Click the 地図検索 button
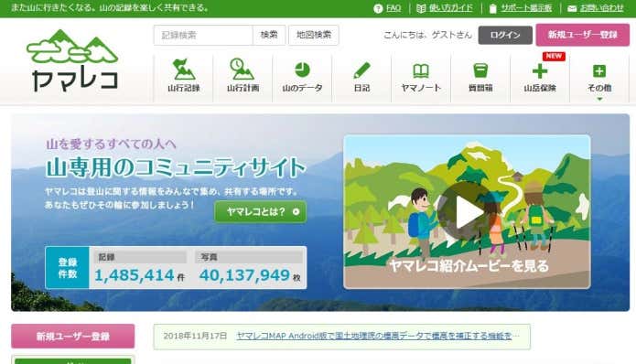The image size is (636, 364). (x=314, y=35)
